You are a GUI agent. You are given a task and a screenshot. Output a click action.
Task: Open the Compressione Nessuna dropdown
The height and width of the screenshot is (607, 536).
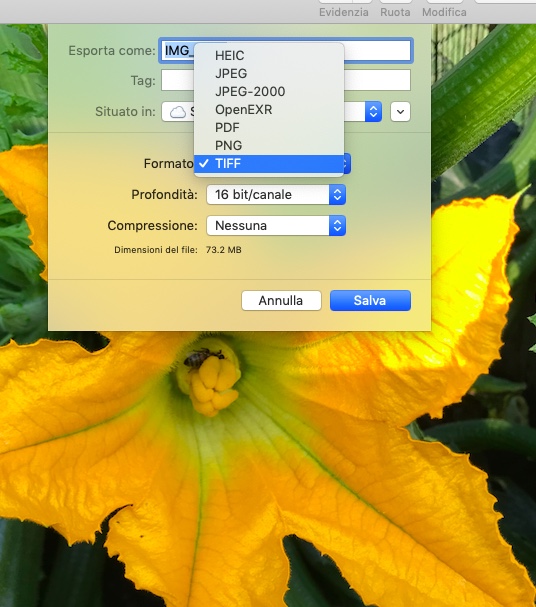276,225
